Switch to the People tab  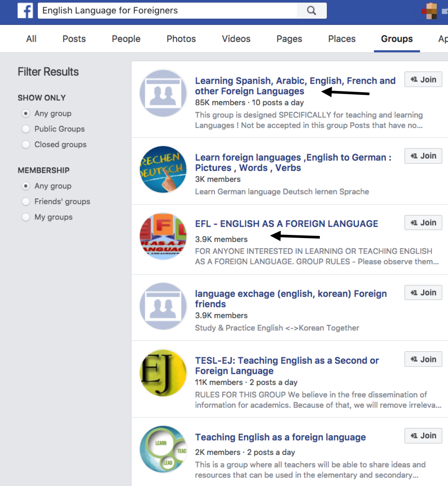point(126,39)
